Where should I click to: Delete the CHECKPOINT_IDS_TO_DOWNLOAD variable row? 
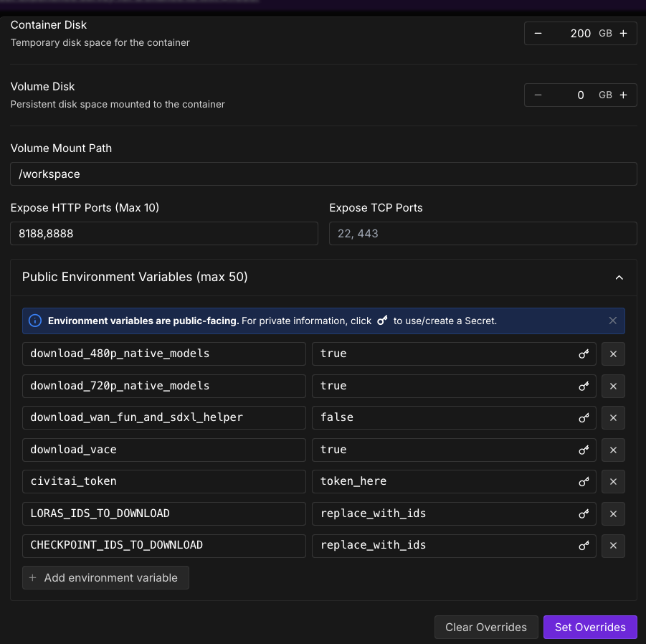pyautogui.click(x=613, y=546)
